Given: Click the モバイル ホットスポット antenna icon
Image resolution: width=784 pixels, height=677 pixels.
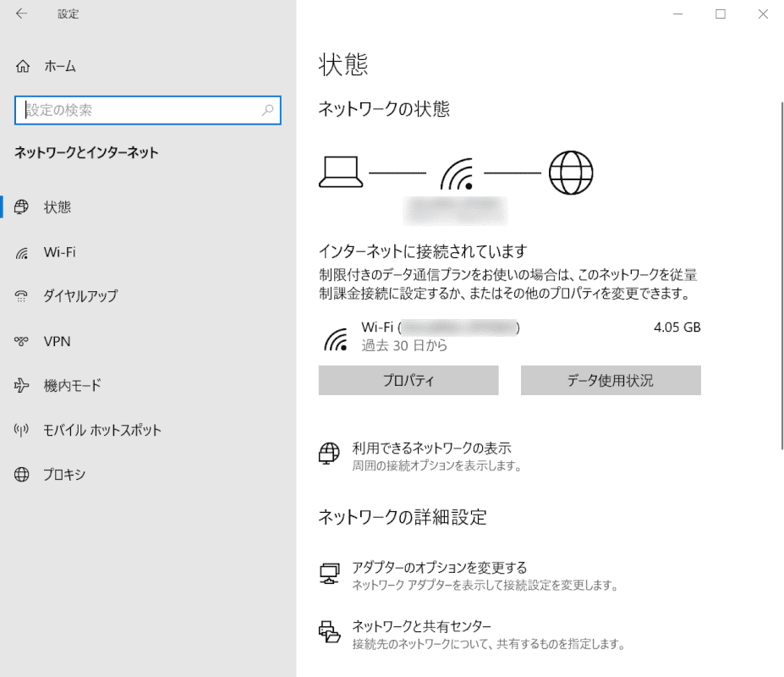Looking at the screenshot, I should (x=21, y=430).
